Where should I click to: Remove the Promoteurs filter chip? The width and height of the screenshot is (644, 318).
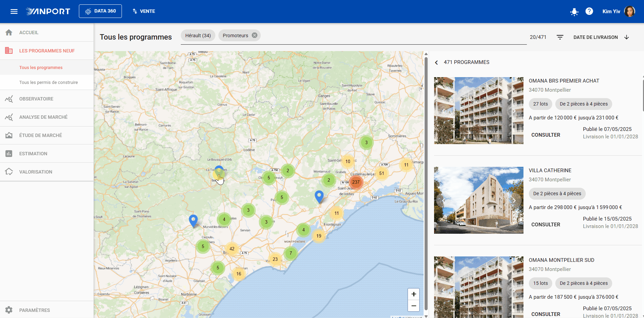coord(255,35)
